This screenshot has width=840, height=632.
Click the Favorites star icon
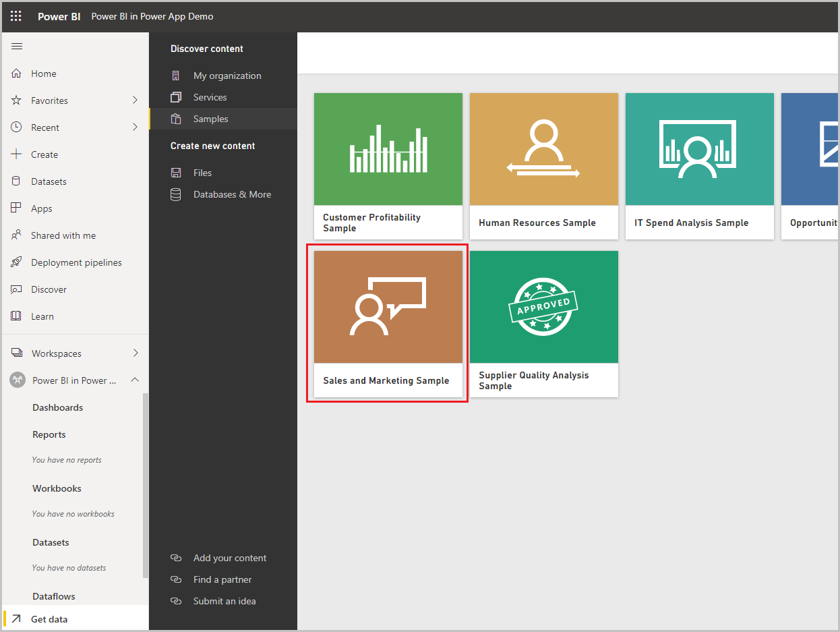pyautogui.click(x=17, y=100)
